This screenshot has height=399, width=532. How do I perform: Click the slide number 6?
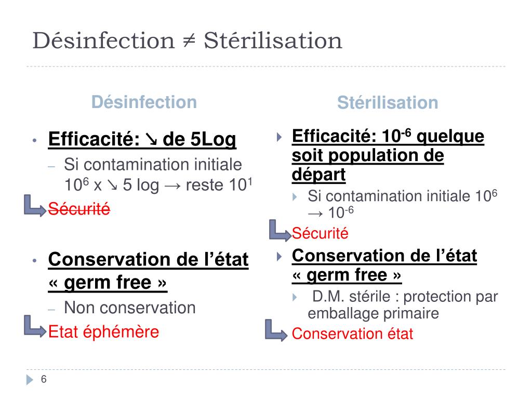(44, 379)
